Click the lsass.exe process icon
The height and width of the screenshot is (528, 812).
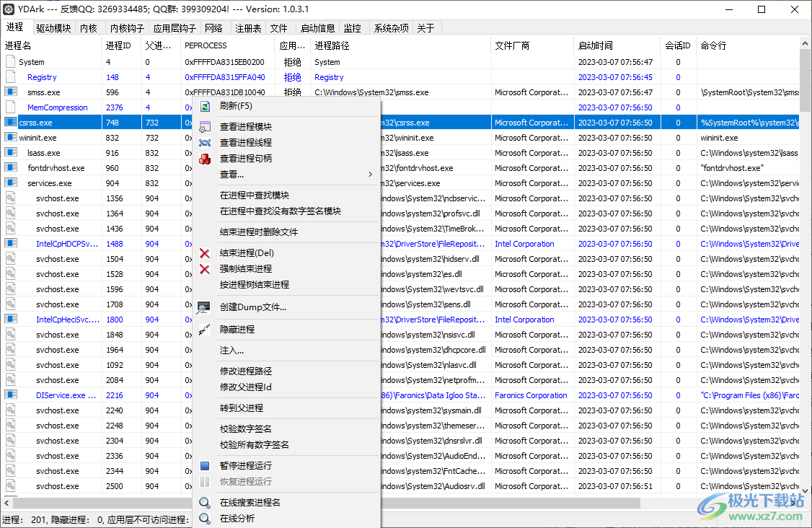click(11, 152)
